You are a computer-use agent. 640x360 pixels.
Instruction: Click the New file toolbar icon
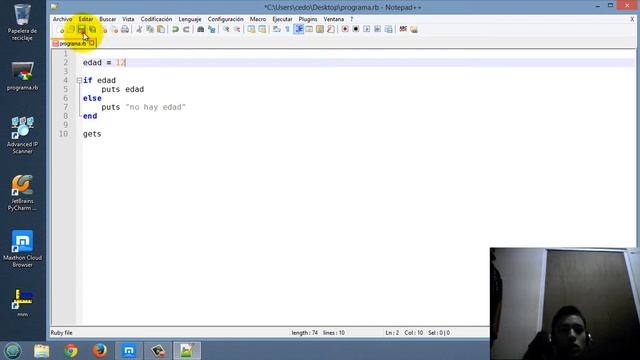pos(60,29)
